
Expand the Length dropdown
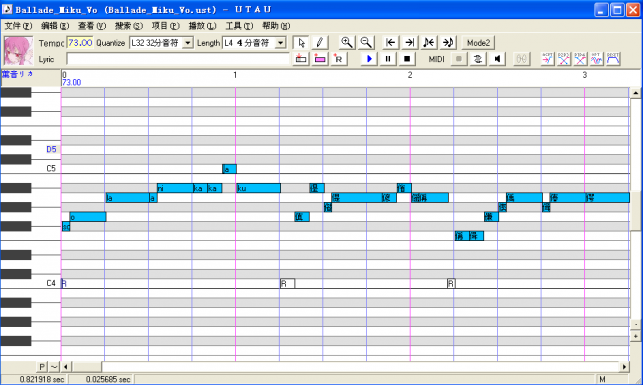pyautogui.click(x=280, y=43)
